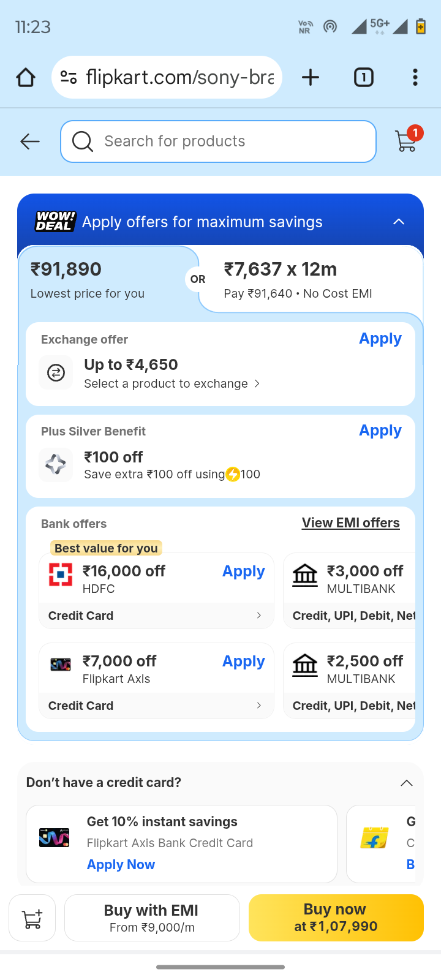Go back using the arrow icon

click(x=29, y=141)
